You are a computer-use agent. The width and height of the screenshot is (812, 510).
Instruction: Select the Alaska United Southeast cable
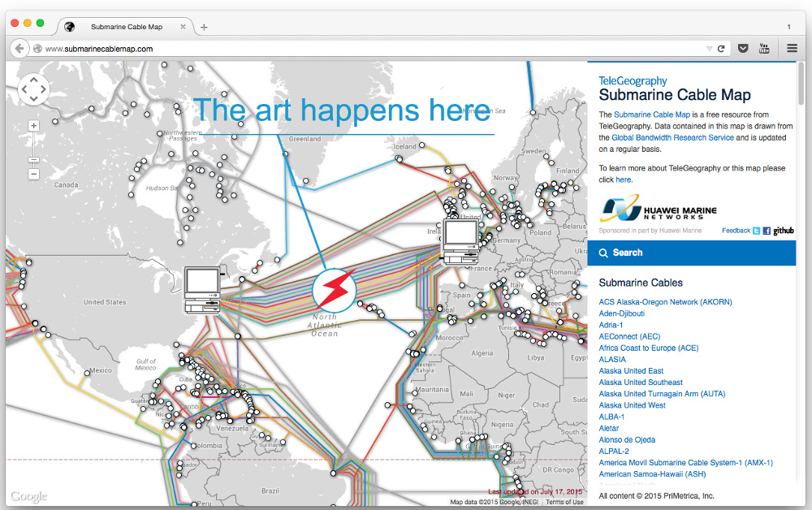pyautogui.click(x=641, y=382)
